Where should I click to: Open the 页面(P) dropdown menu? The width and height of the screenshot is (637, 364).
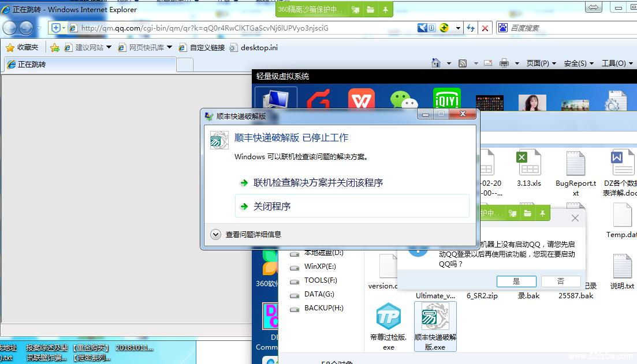pyautogui.click(x=541, y=63)
